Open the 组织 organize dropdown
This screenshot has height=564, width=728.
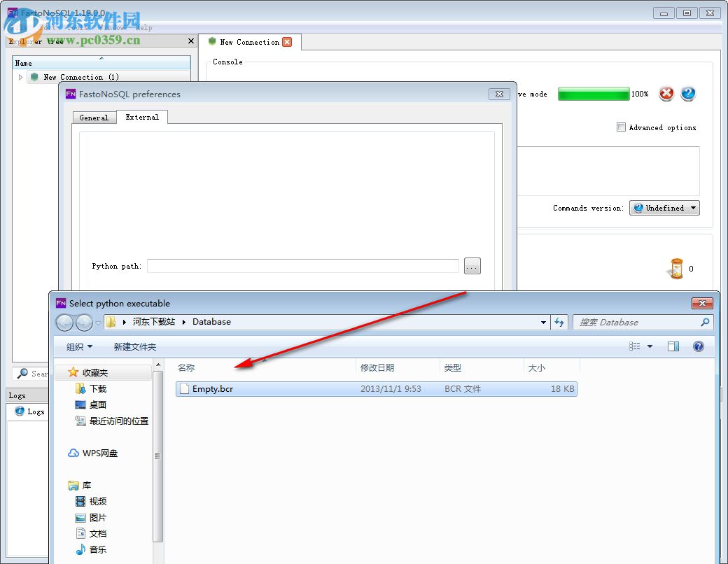click(79, 347)
